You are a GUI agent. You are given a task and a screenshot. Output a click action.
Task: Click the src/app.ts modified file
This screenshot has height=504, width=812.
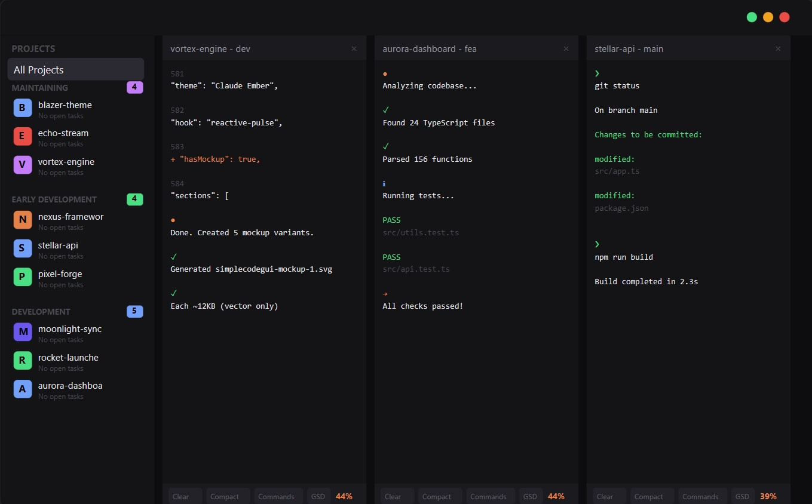617,171
